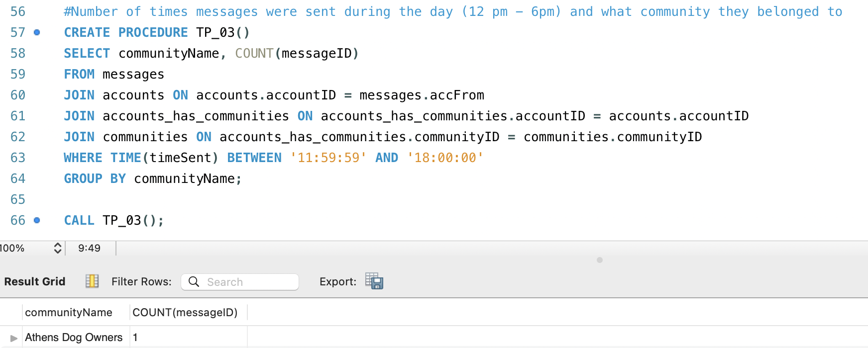This screenshot has height=348, width=868.
Task: Switch to the Result Grid panel
Action: pos(34,281)
